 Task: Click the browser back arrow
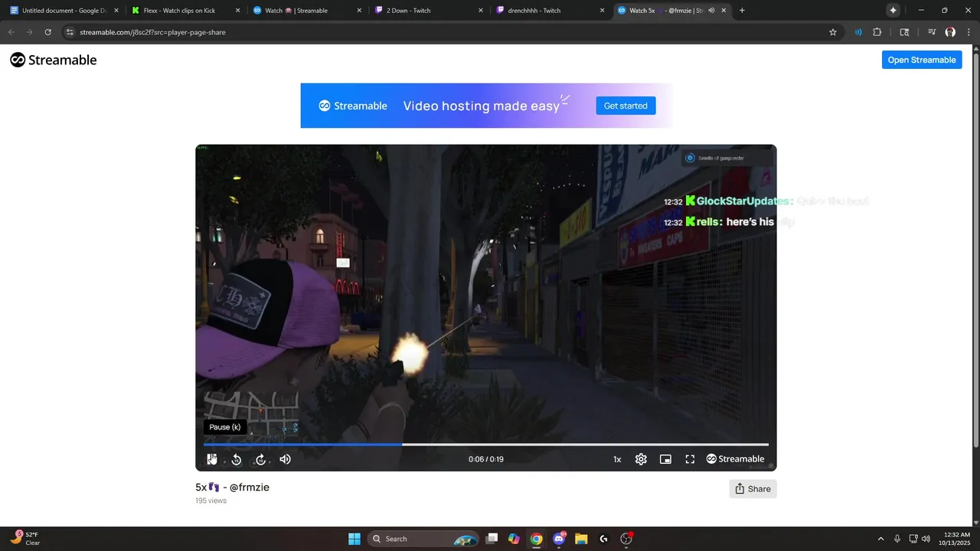(11, 32)
